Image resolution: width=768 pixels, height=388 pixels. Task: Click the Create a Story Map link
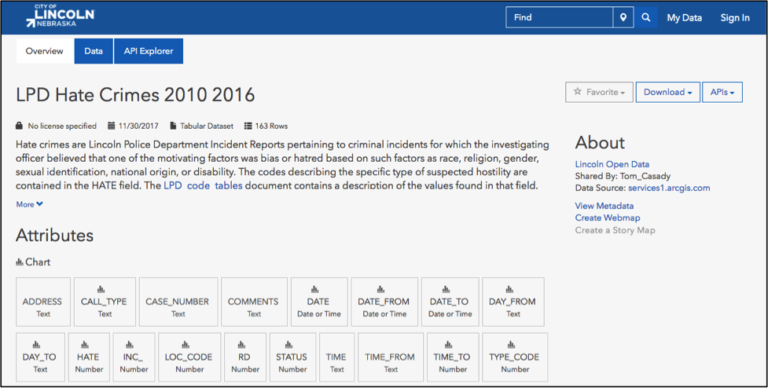tap(615, 230)
